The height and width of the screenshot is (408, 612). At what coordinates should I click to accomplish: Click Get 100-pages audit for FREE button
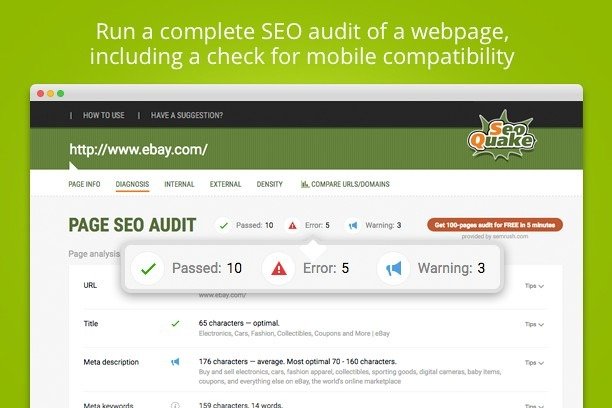495,225
